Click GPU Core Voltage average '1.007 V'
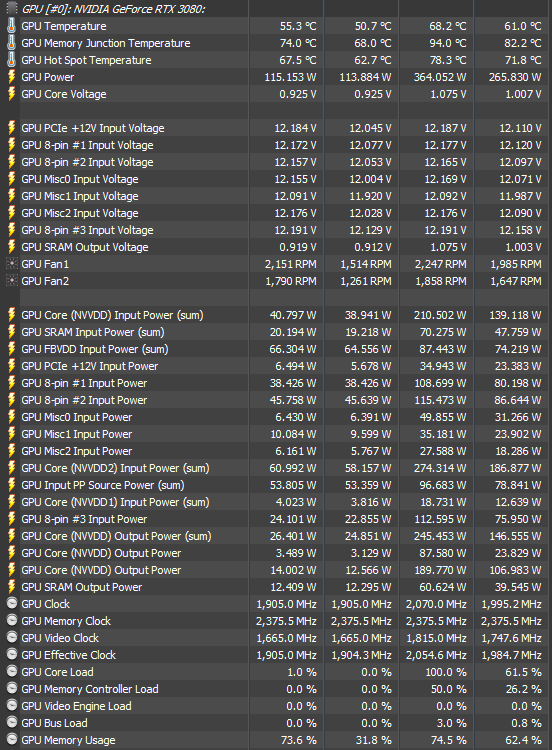This screenshot has height=750, width=552. coord(523,94)
